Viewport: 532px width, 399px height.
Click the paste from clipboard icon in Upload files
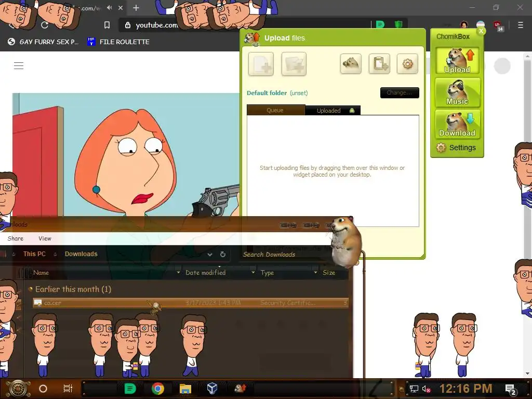[x=379, y=63]
